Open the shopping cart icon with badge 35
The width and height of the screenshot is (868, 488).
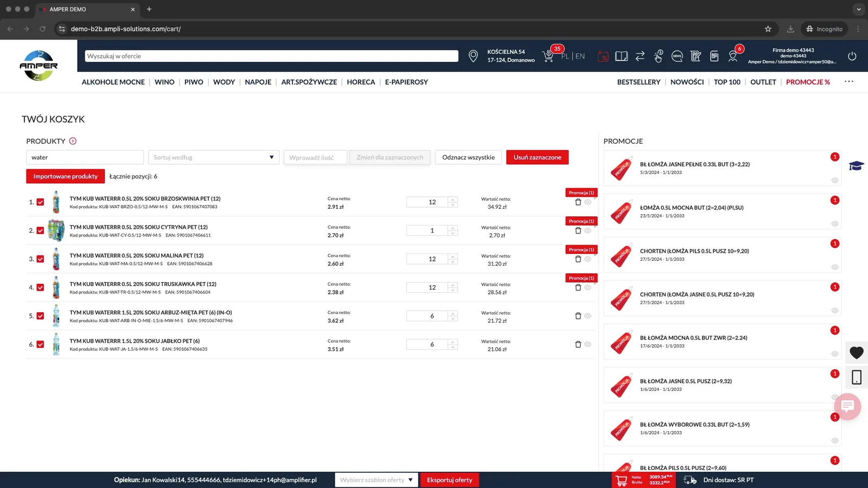click(x=548, y=56)
